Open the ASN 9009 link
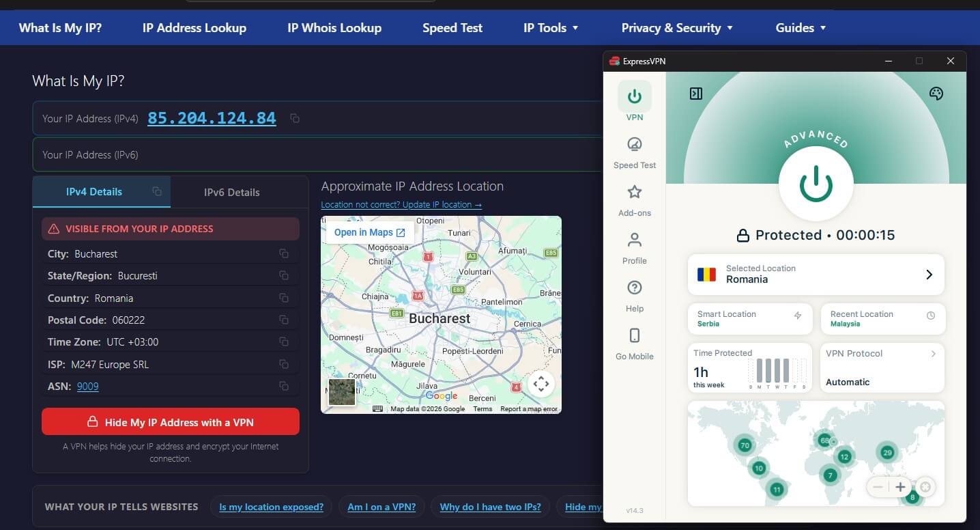 87,387
